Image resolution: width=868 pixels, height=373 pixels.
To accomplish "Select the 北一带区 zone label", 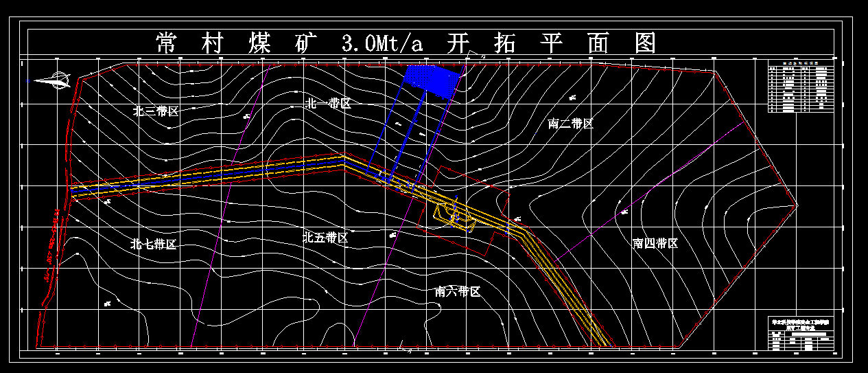I will [x=328, y=104].
